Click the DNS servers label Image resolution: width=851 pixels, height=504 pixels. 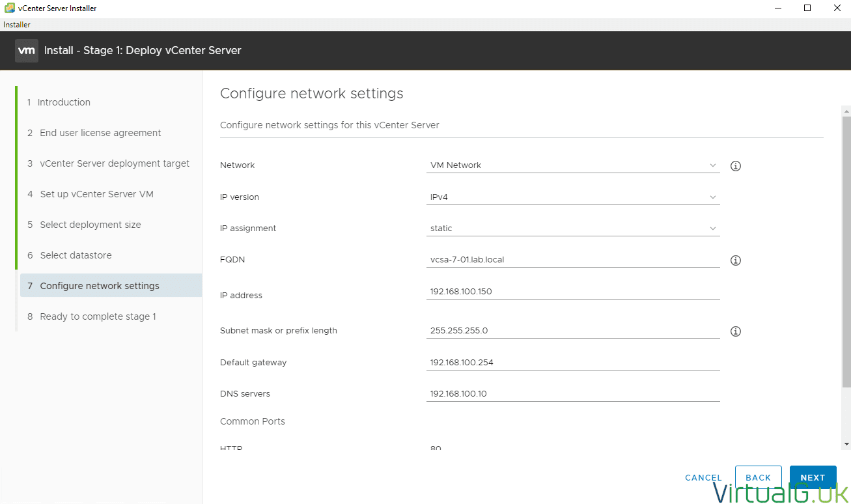(x=245, y=393)
